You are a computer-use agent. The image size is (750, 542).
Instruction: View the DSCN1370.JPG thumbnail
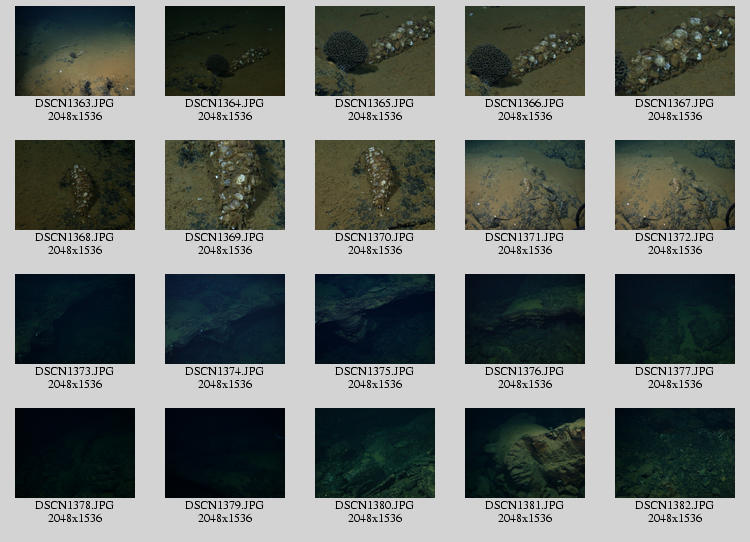tap(375, 185)
